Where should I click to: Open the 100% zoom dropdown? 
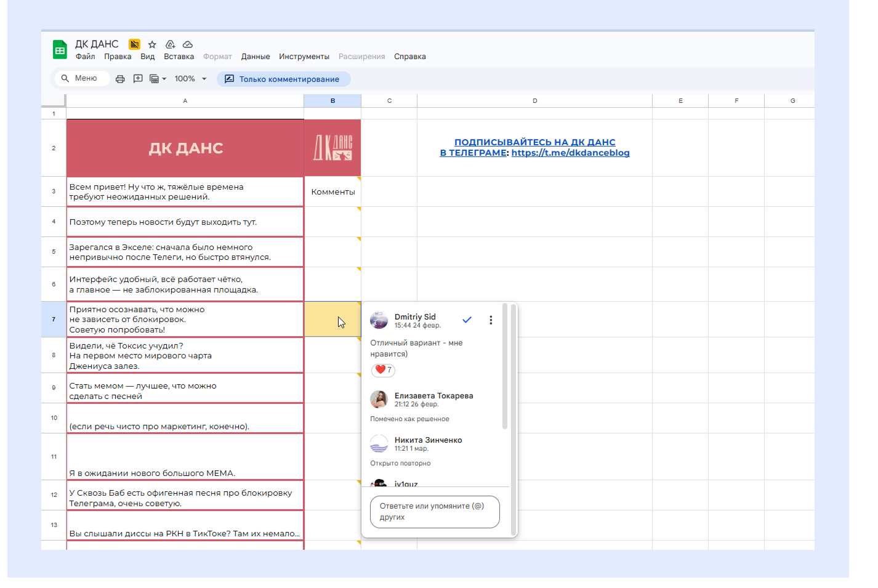(x=191, y=79)
